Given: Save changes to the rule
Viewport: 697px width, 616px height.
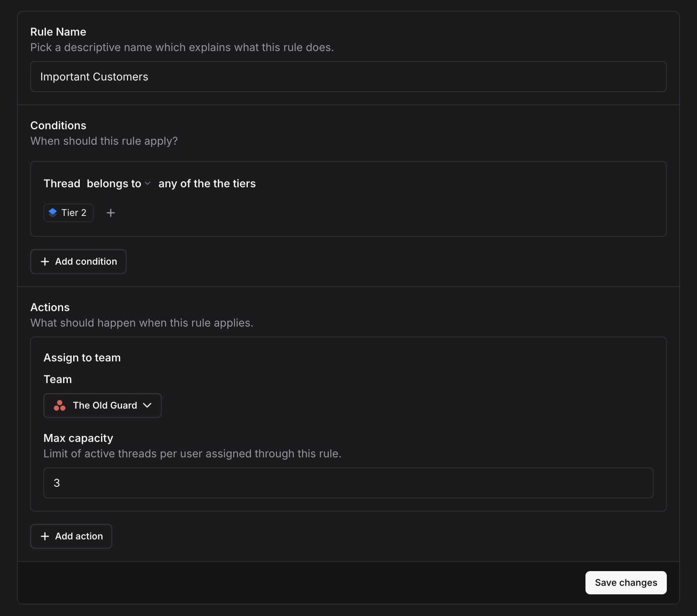Looking at the screenshot, I should tap(626, 583).
